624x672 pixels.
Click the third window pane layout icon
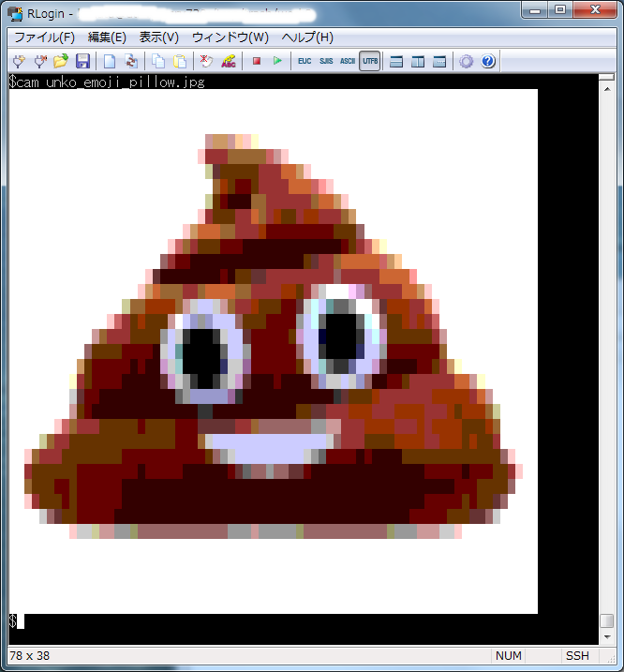coord(439,62)
